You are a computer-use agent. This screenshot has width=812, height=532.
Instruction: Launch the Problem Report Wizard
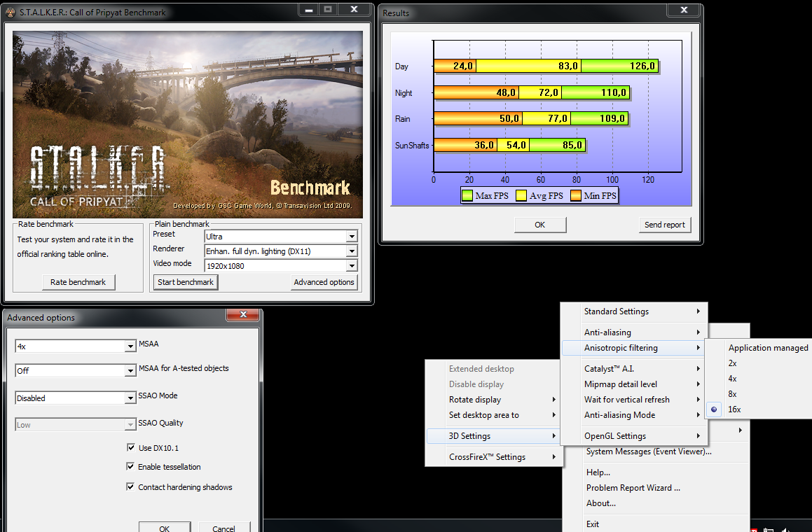click(x=656, y=487)
